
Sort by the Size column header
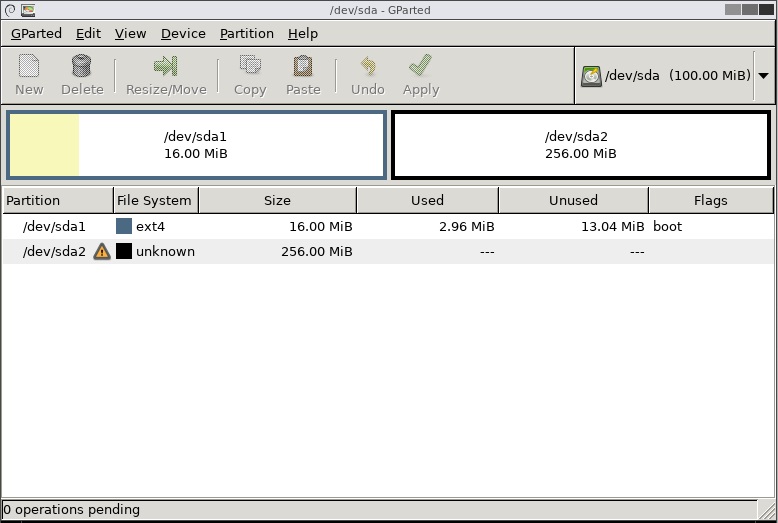[x=277, y=200]
